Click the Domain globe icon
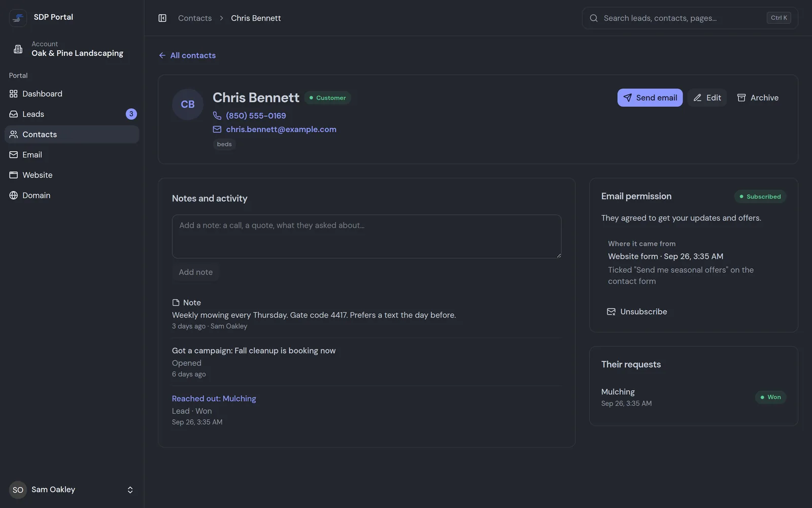812x508 pixels. (14, 196)
